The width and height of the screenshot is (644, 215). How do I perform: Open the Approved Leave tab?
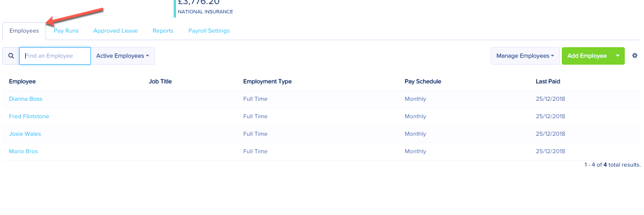[x=115, y=31]
